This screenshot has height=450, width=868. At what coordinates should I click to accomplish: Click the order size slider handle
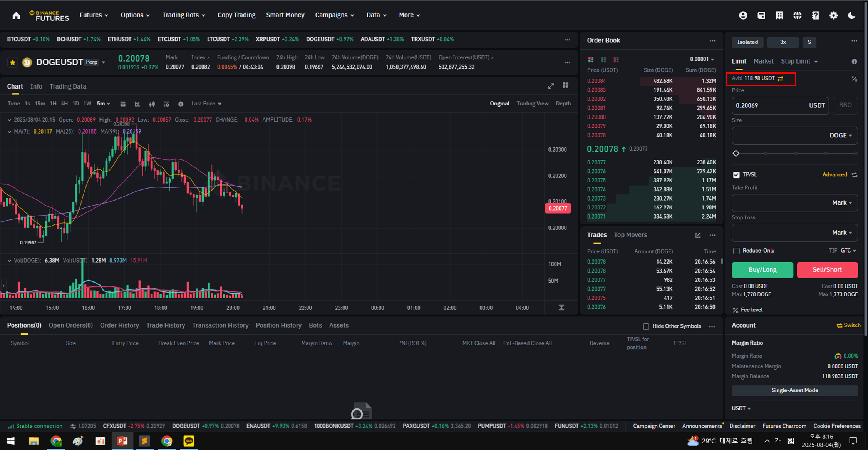[x=736, y=153]
